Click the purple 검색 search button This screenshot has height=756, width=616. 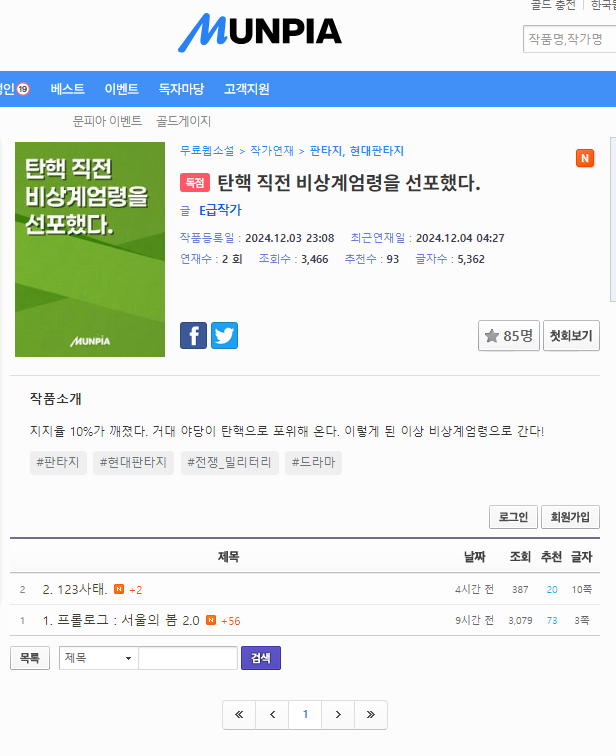click(261, 658)
